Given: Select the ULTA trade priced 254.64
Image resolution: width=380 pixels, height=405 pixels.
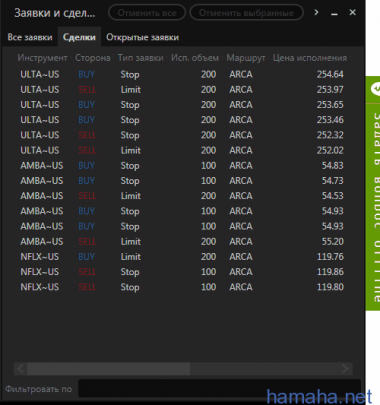Looking at the screenshot, I should [182, 74].
